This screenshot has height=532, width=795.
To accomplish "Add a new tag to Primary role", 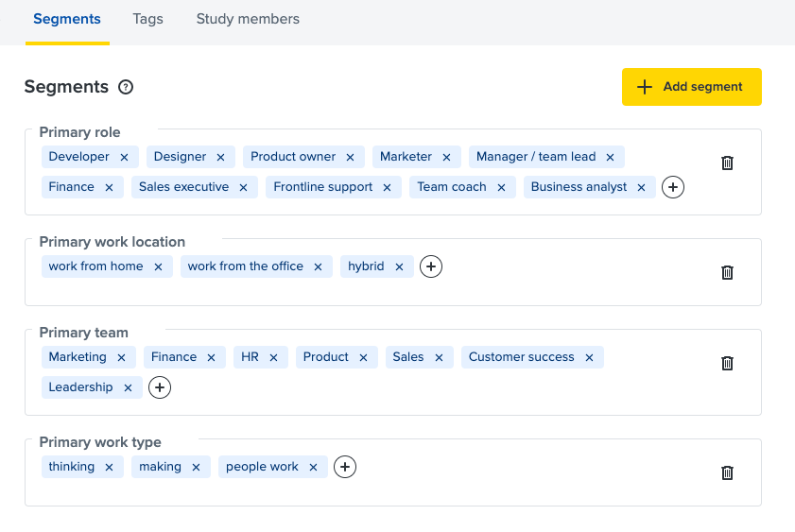I will tap(673, 187).
